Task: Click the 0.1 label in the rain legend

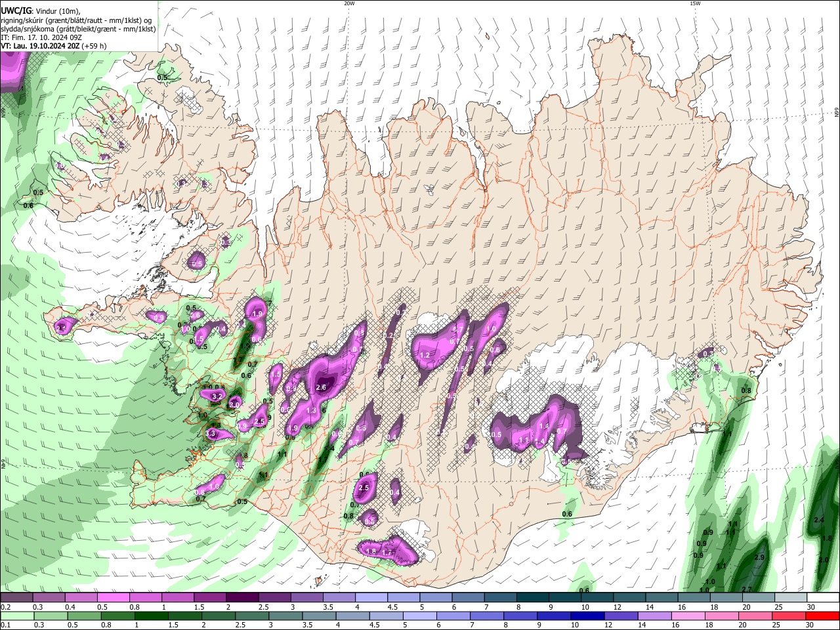Action: point(5,625)
